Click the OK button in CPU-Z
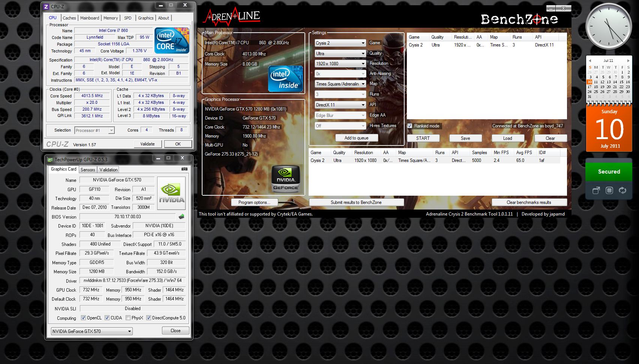The image size is (639, 364). coord(178,144)
